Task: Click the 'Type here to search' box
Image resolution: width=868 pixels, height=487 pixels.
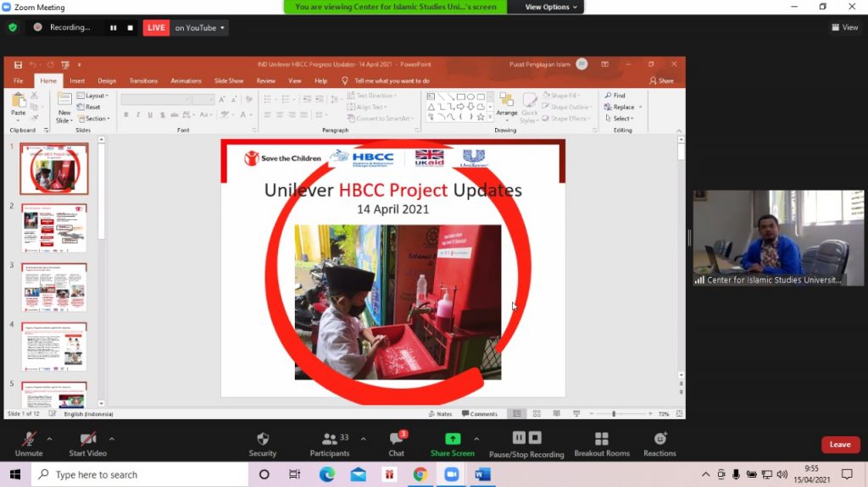Action: pos(140,474)
